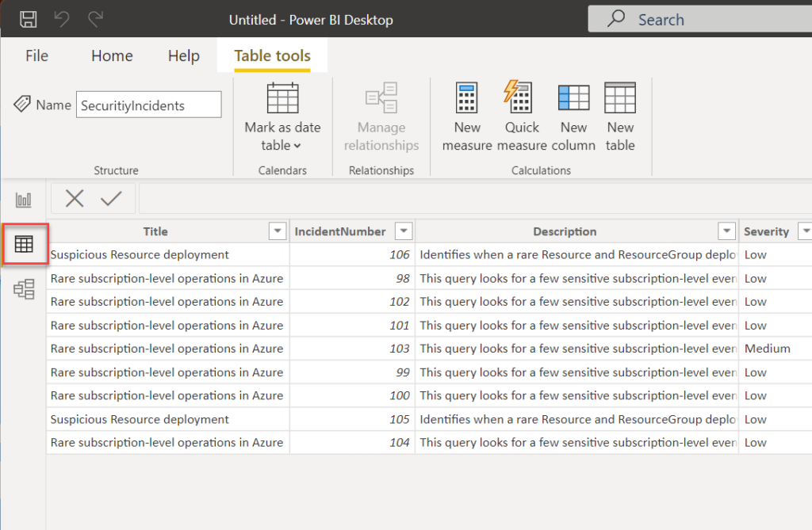Click the Redo arrow icon
812x530 pixels.
pos(96,20)
